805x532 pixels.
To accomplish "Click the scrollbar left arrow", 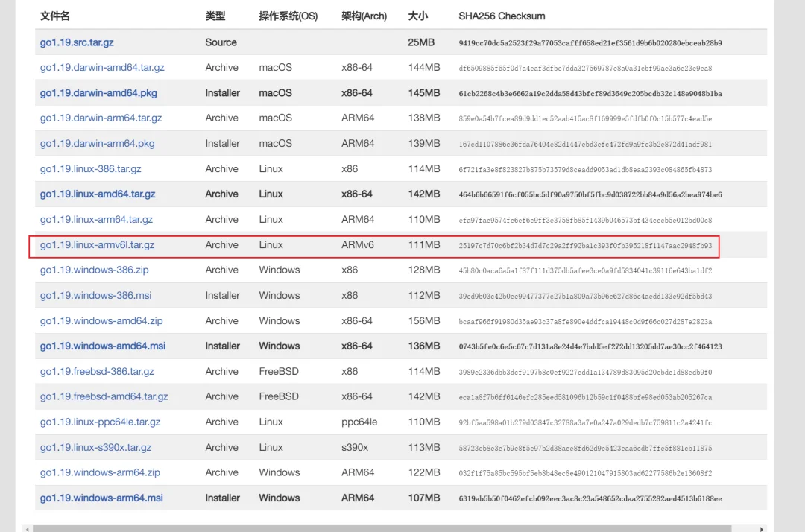I will pos(28,529).
